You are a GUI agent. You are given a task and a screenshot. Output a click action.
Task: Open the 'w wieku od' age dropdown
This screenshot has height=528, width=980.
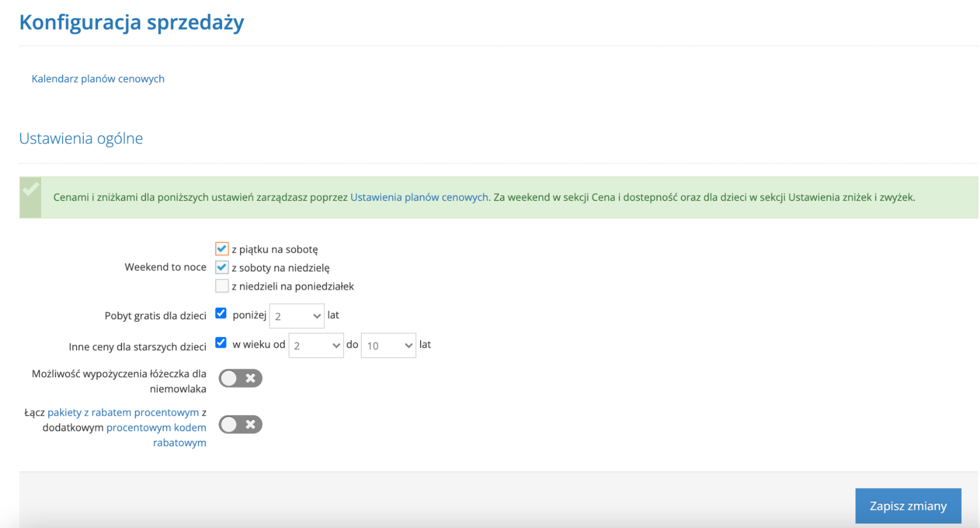point(316,346)
